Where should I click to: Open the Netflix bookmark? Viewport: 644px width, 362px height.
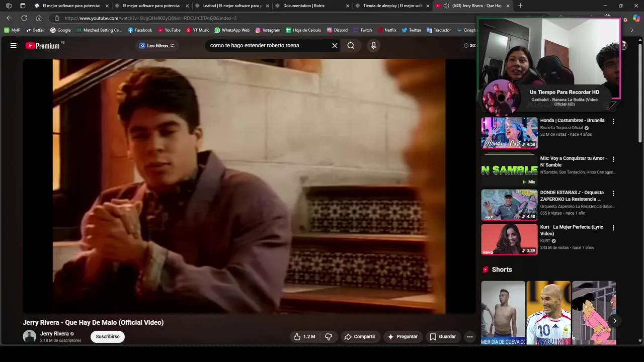click(x=387, y=30)
